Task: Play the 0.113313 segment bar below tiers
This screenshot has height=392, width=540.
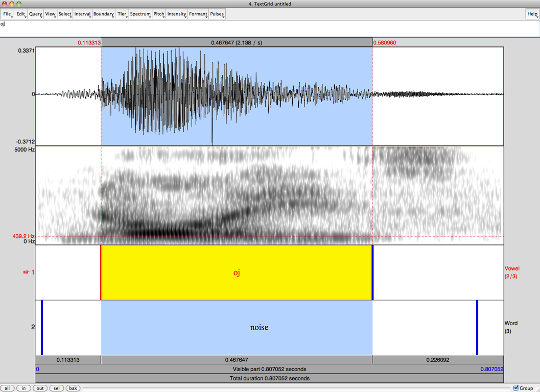Action: [68, 360]
